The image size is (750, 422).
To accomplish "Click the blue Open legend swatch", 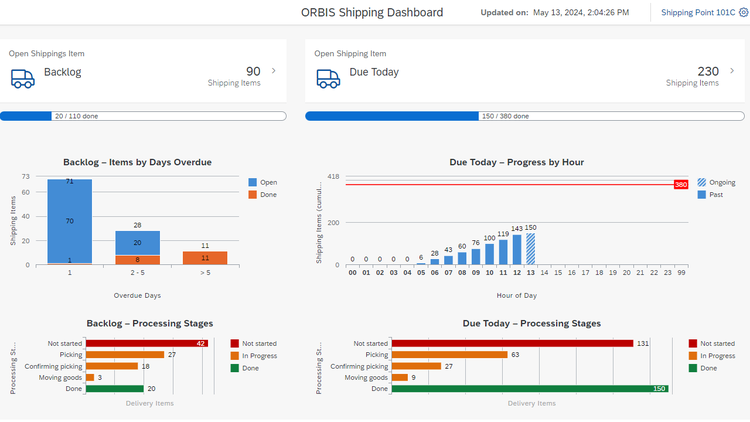I will [x=253, y=182].
